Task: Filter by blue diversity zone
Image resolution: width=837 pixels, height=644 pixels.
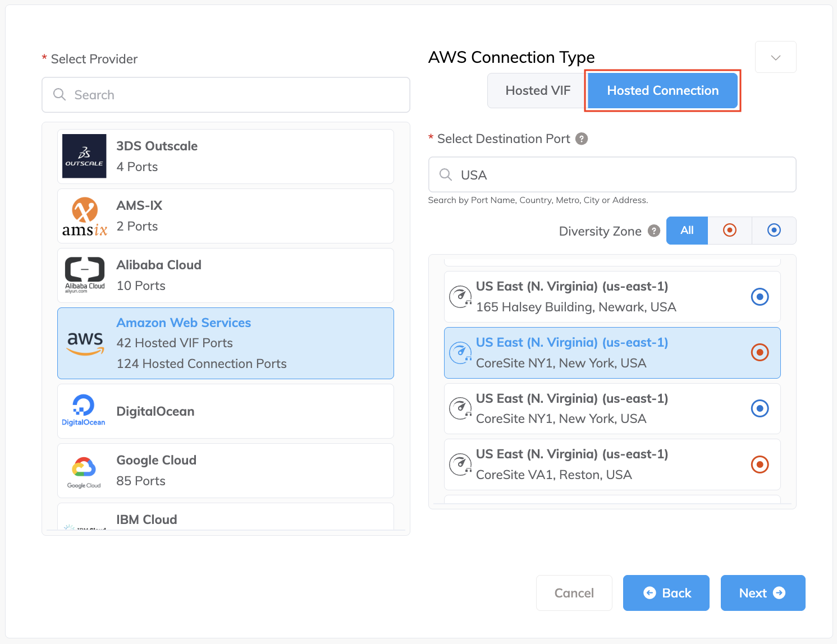Action: (774, 230)
